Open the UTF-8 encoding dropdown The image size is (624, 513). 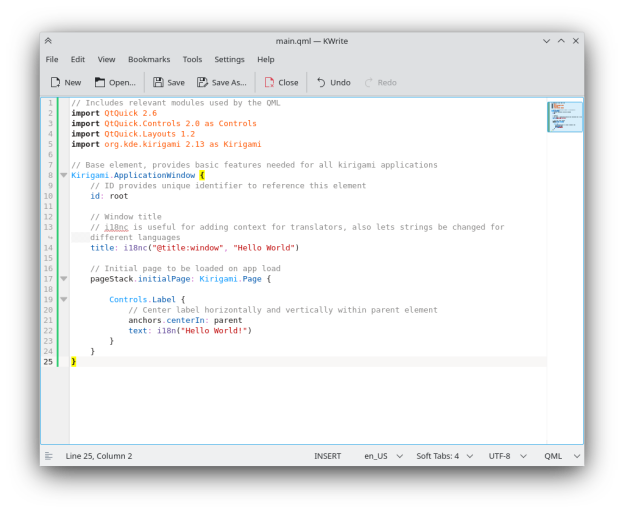504,456
